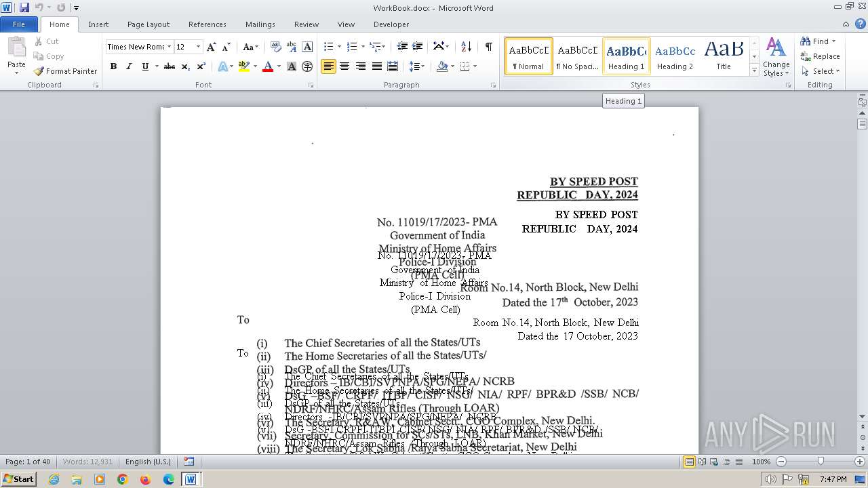Click the Undo icon in Quick Access Toolbar

(x=39, y=7)
